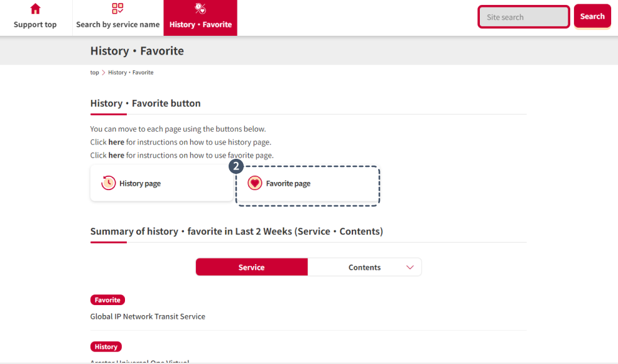The image size is (618, 364).
Task: Expand the Contents dropdown chevron
Action: point(410,267)
